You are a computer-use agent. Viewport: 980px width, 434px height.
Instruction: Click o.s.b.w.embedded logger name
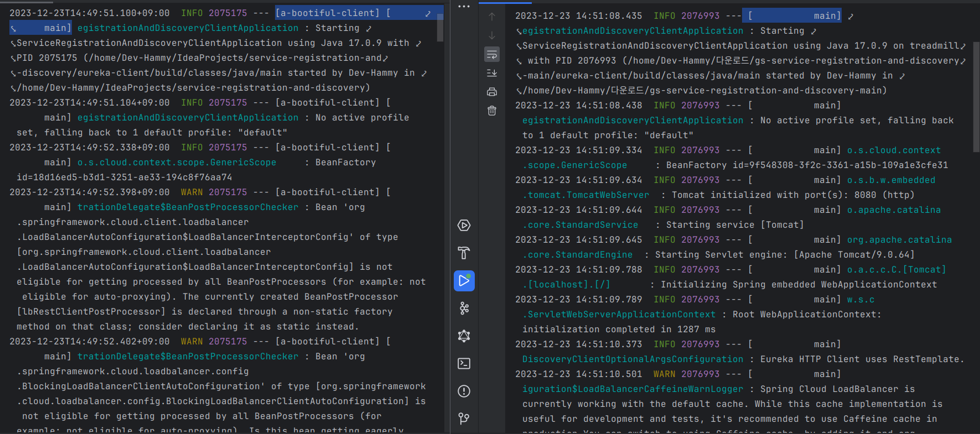pyautogui.click(x=891, y=180)
